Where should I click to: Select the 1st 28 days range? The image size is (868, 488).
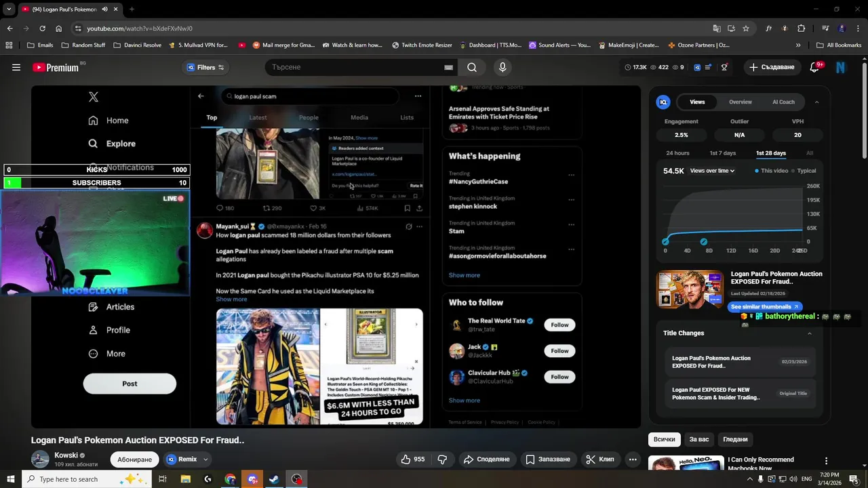click(771, 153)
